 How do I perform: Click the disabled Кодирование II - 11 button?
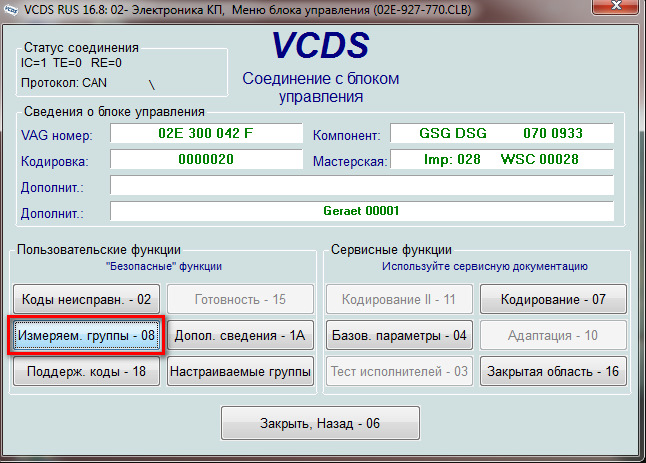coord(399,299)
